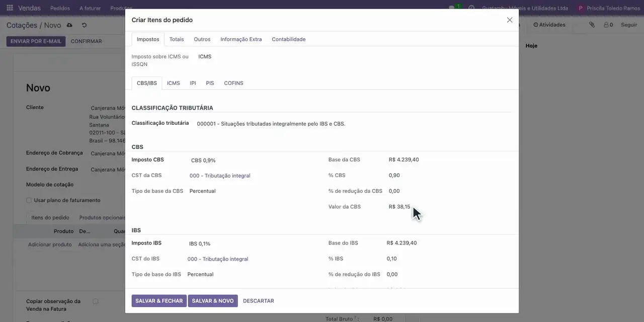Toggle Copiar observação da Venda na Fatura checkbox
The width and height of the screenshot is (644, 322).
point(95,301)
